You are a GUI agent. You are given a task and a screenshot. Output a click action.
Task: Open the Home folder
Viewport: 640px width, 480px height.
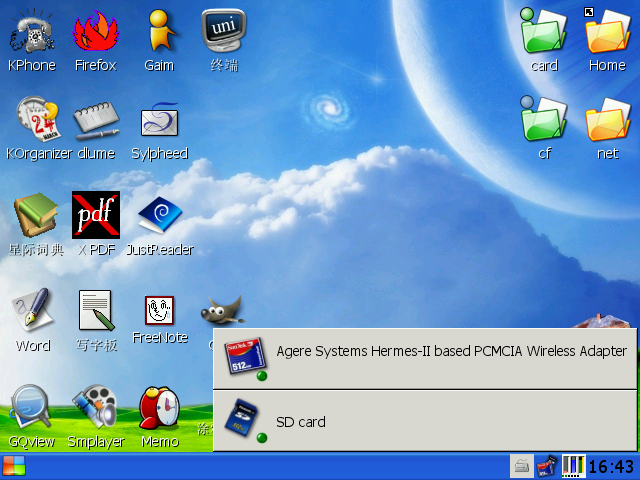point(606,33)
